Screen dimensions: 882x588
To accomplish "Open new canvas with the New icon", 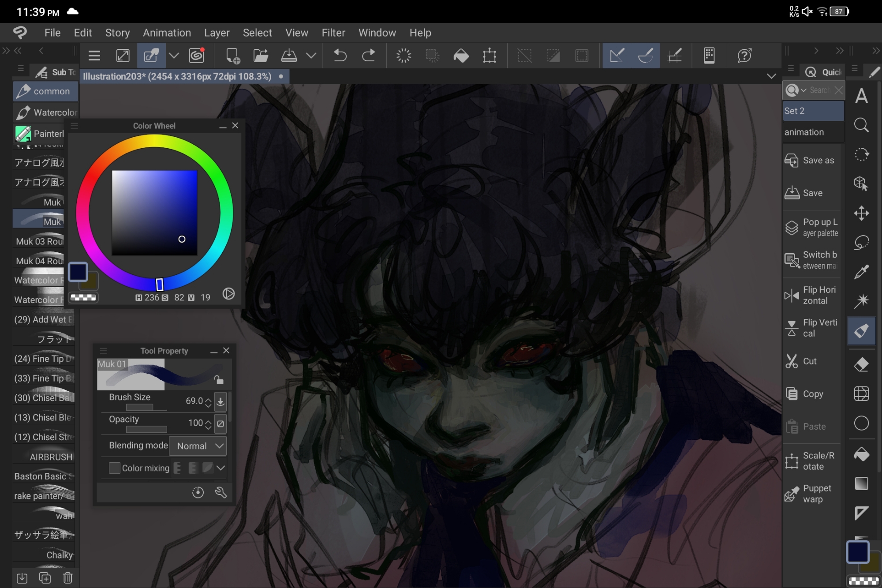I will (x=232, y=56).
